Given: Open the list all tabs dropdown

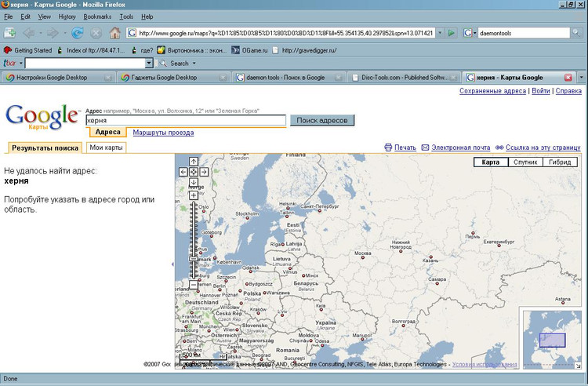Looking at the screenshot, I should pos(581,77).
